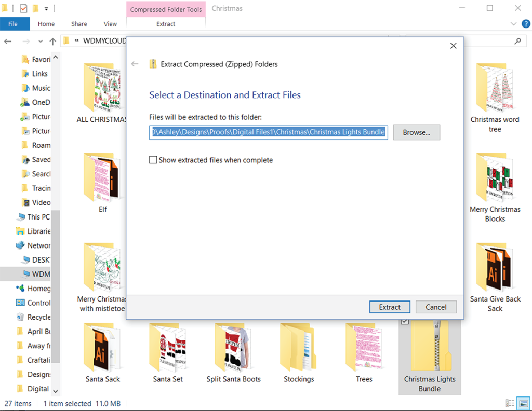The width and height of the screenshot is (532, 411).
Task: Cancel the extract dialog
Action: point(436,307)
